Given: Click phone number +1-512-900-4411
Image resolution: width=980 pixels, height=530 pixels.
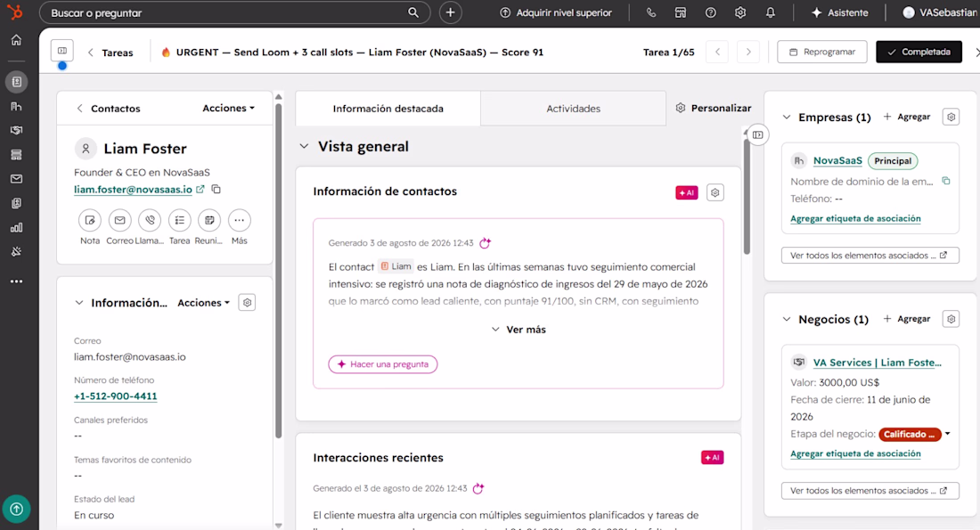Looking at the screenshot, I should click(x=116, y=396).
